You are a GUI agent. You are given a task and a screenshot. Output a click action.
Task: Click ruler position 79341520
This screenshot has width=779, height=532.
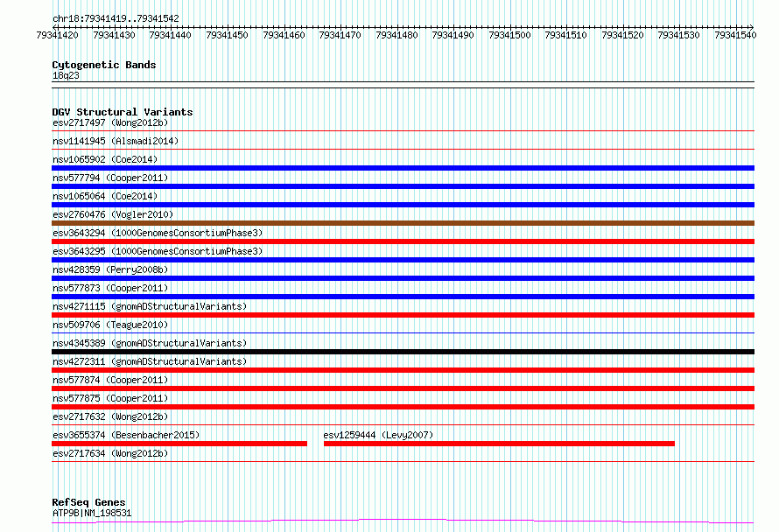(622, 35)
